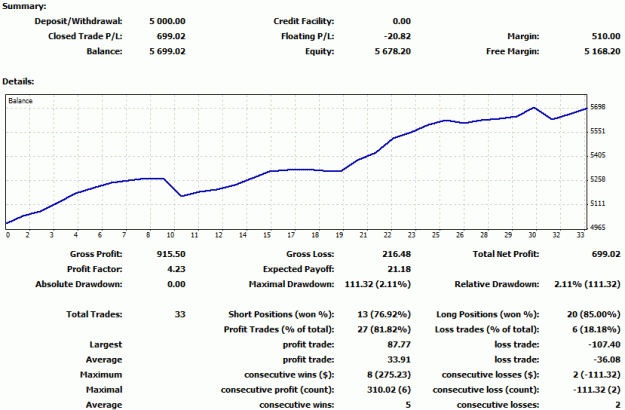Click the Floating P/L value -20.82

click(x=397, y=36)
